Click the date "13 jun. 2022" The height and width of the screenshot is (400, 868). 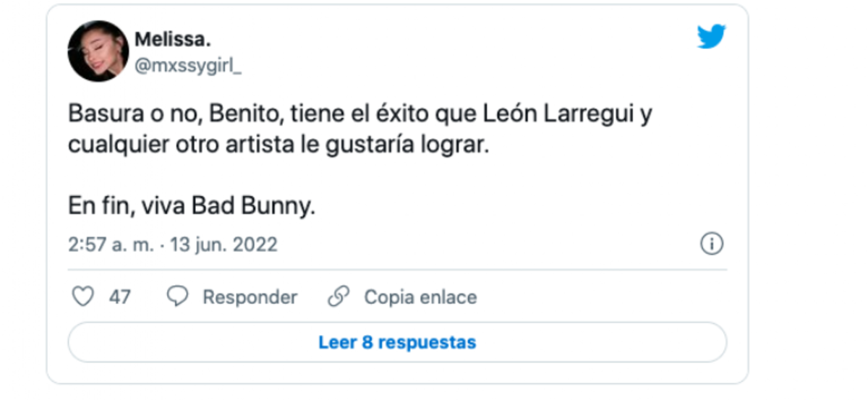click(224, 244)
